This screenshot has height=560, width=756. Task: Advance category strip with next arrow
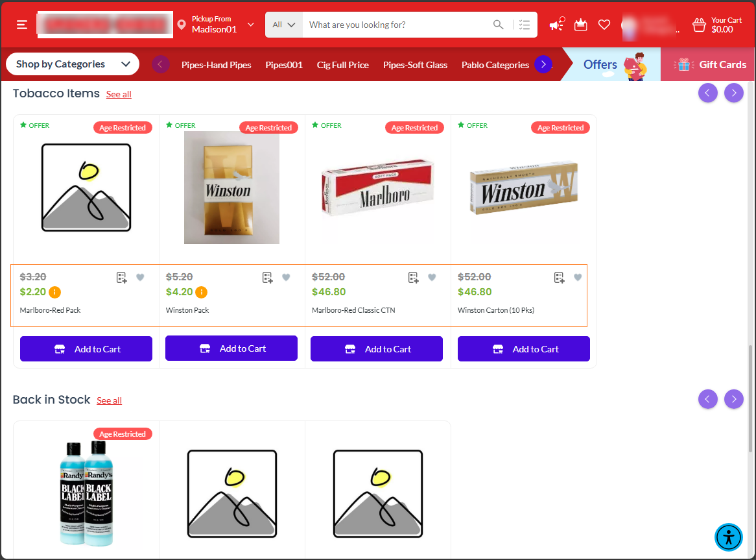pyautogui.click(x=543, y=64)
